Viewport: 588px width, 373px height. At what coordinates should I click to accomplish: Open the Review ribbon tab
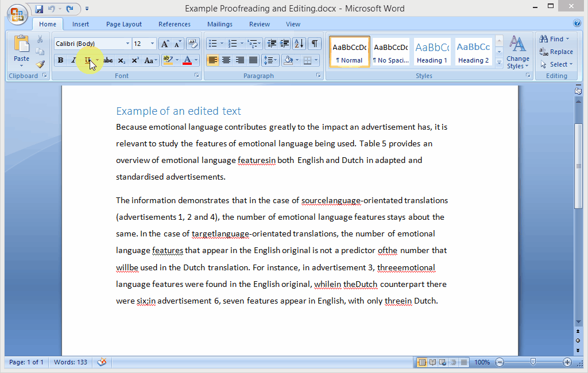(x=260, y=24)
